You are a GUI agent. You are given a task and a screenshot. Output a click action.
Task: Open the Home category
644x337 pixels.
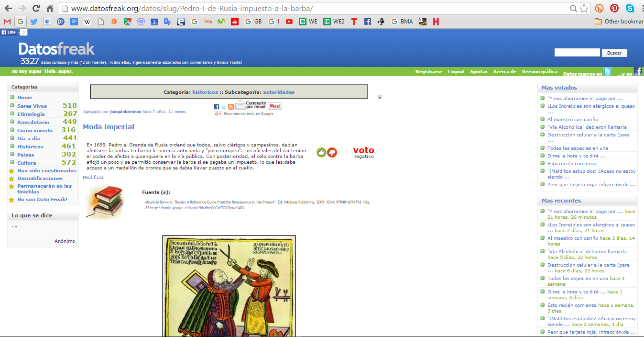tap(25, 98)
